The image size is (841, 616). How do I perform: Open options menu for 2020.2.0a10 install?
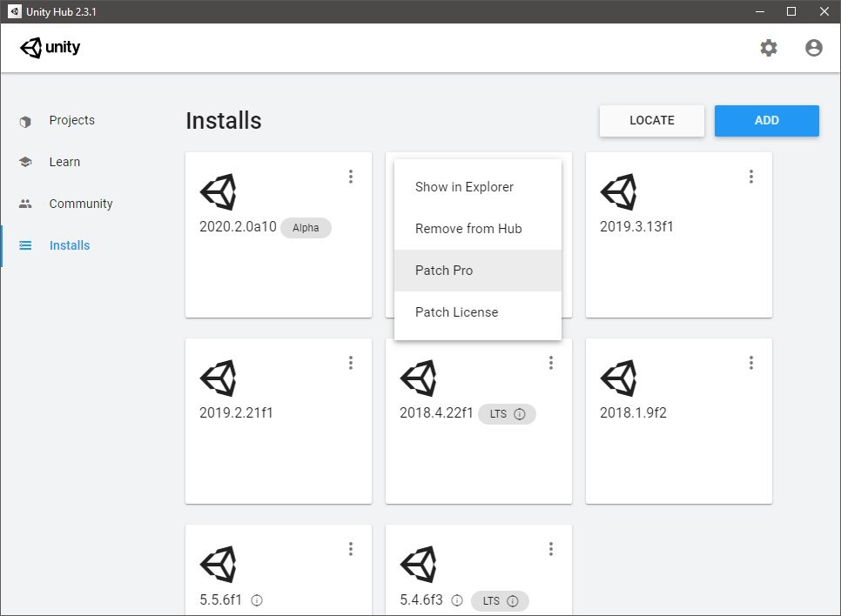tap(351, 177)
